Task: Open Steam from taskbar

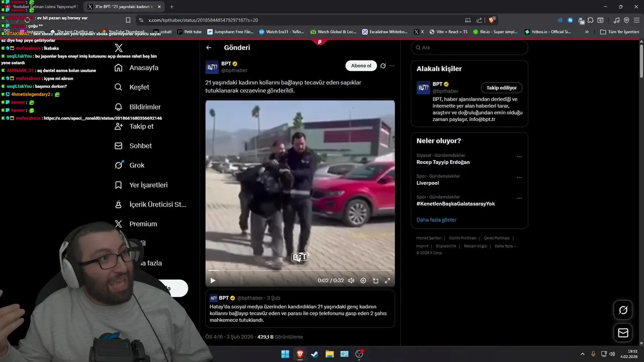Action: pyautogui.click(x=314, y=354)
